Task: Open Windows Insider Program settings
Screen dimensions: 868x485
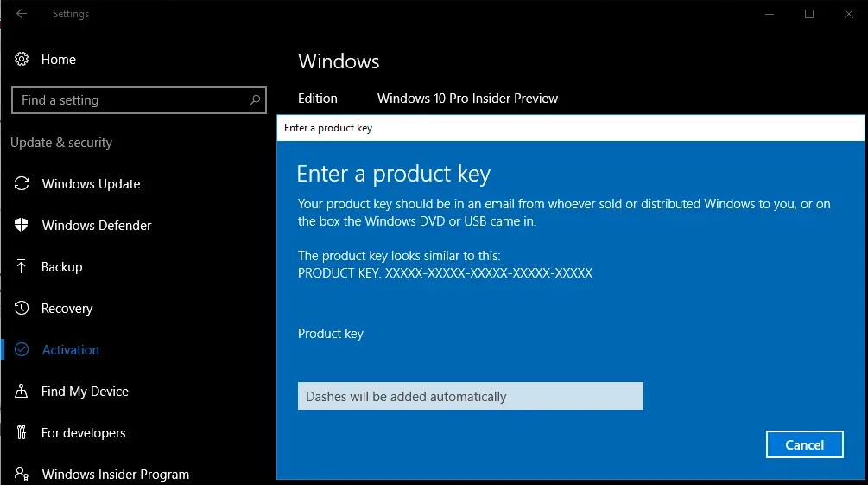Action: (x=115, y=475)
